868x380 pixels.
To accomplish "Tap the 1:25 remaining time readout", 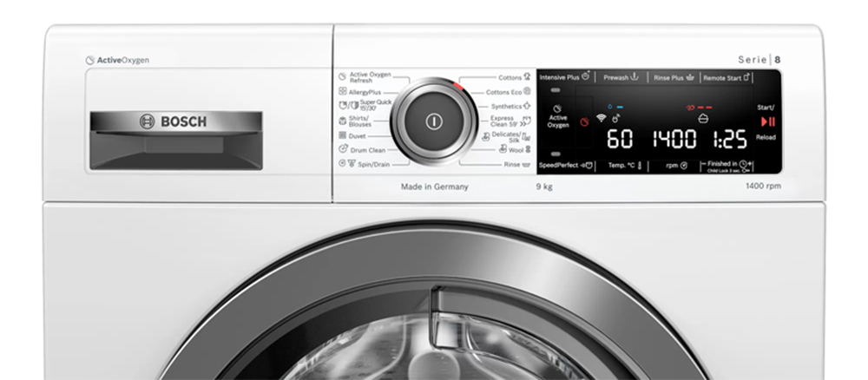I will coord(730,140).
